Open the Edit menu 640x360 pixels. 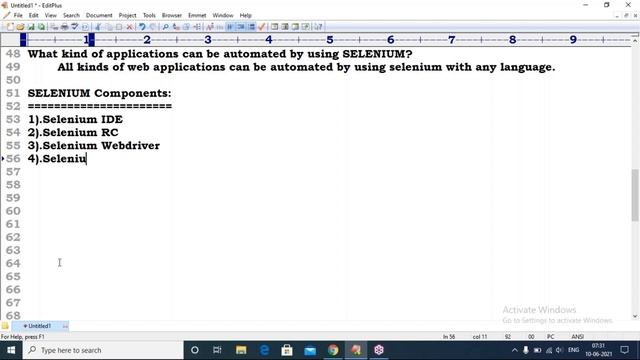click(x=33, y=15)
